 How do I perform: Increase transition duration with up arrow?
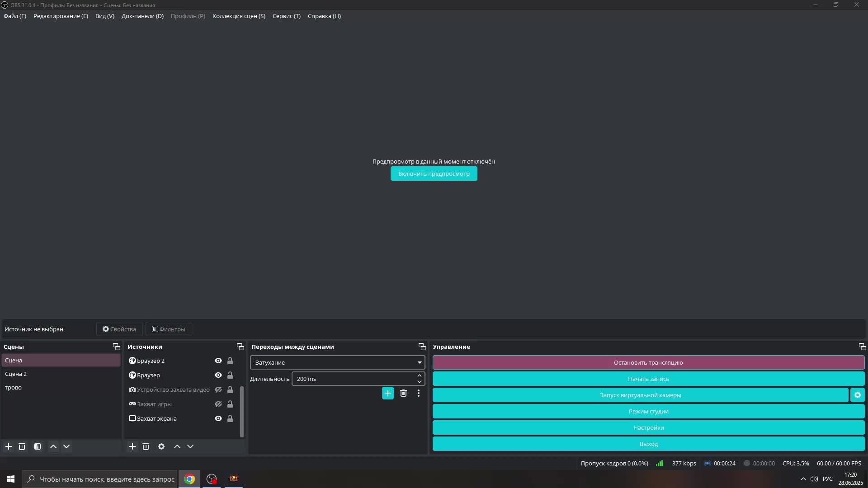pos(420,375)
